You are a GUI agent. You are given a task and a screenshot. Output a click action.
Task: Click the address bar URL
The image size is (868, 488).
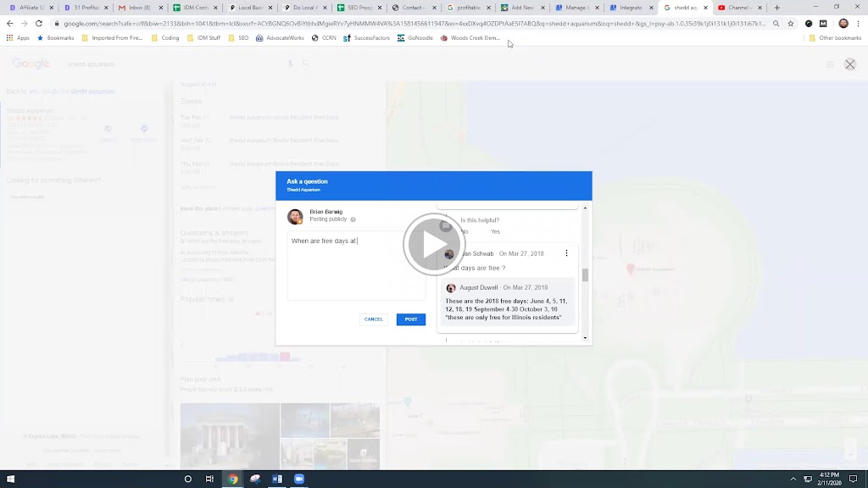click(415, 24)
